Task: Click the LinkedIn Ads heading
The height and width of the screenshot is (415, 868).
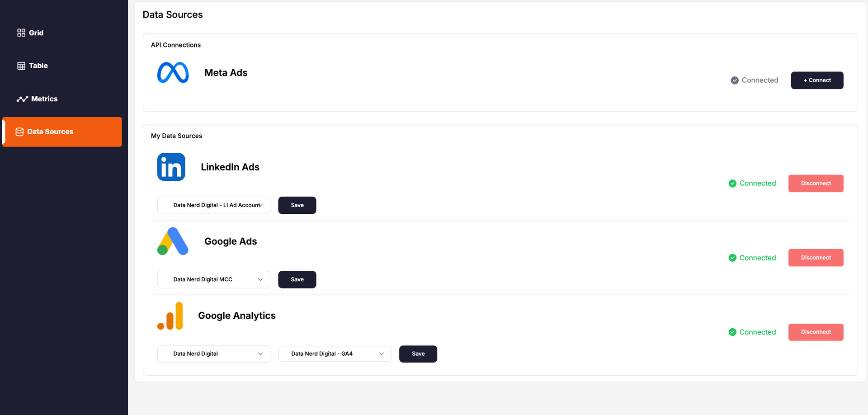Action: [230, 167]
